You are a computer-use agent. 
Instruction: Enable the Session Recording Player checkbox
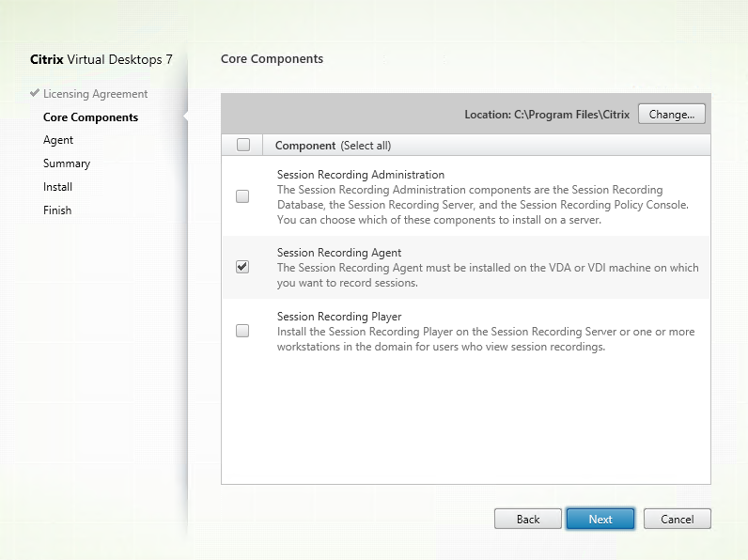point(242,331)
